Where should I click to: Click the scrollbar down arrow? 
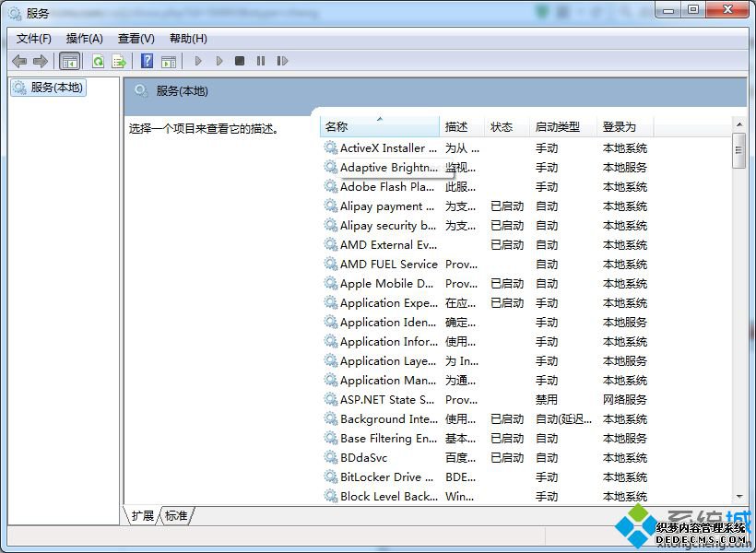[739, 497]
